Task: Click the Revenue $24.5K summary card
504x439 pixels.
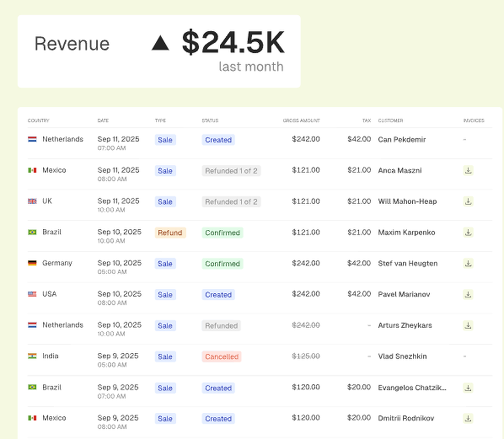Action: (159, 51)
